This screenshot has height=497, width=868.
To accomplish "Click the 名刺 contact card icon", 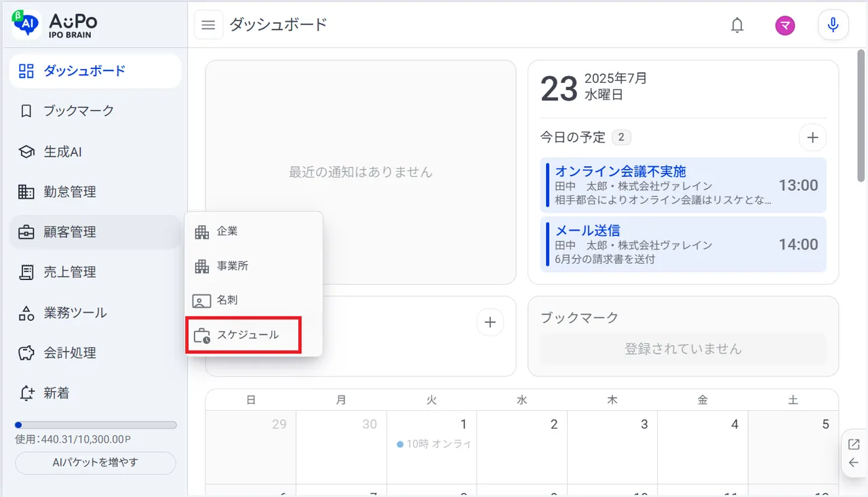I will 201,300.
